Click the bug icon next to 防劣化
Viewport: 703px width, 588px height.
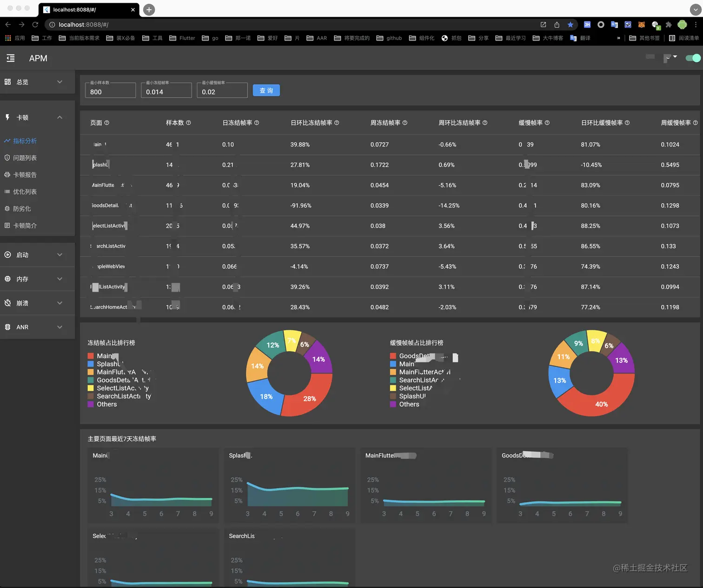click(x=7, y=208)
